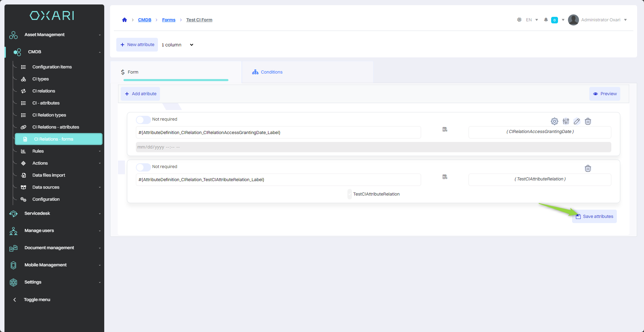The width and height of the screenshot is (644, 332).
Task: Toggle Not required switch for CIRelationAccessGrantingDate
Action: (x=143, y=120)
